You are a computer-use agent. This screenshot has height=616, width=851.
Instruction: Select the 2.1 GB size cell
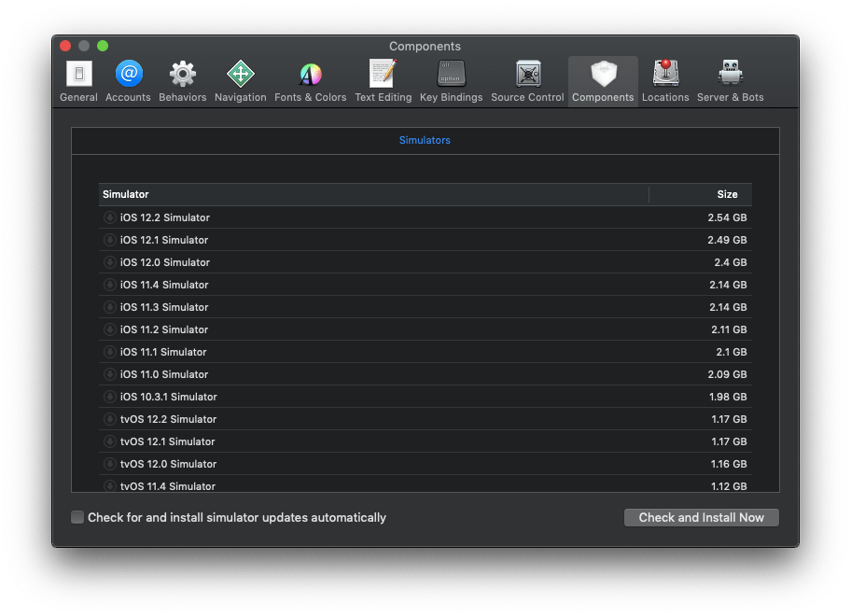pyautogui.click(x=731, y=352)
